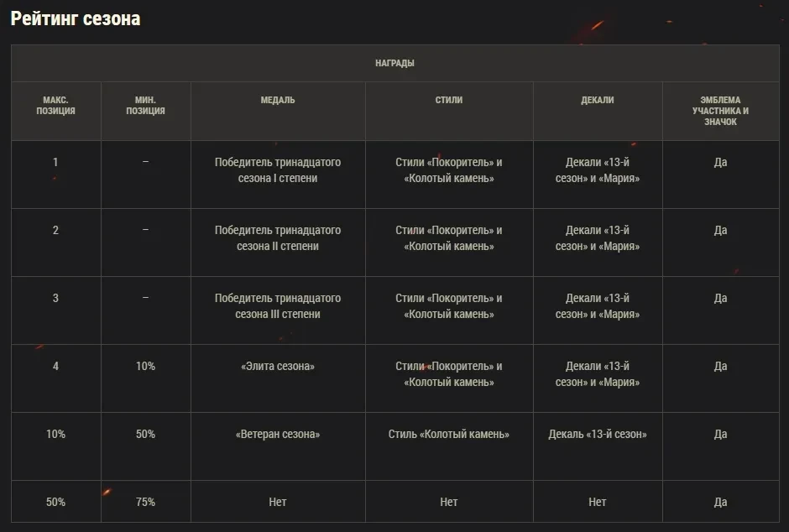The width and height of the screenshot is (789, 532).
Task: Select the 75% minimum position cell
Action: pyautogui.click(x=145, y=503)
